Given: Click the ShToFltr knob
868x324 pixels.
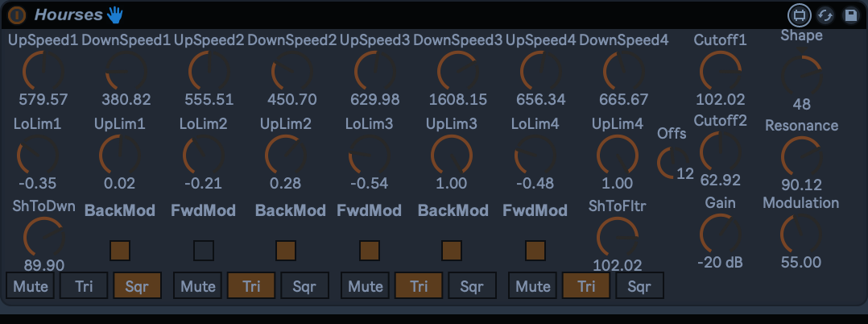Looking at the screenshot, I should (617, 237).
